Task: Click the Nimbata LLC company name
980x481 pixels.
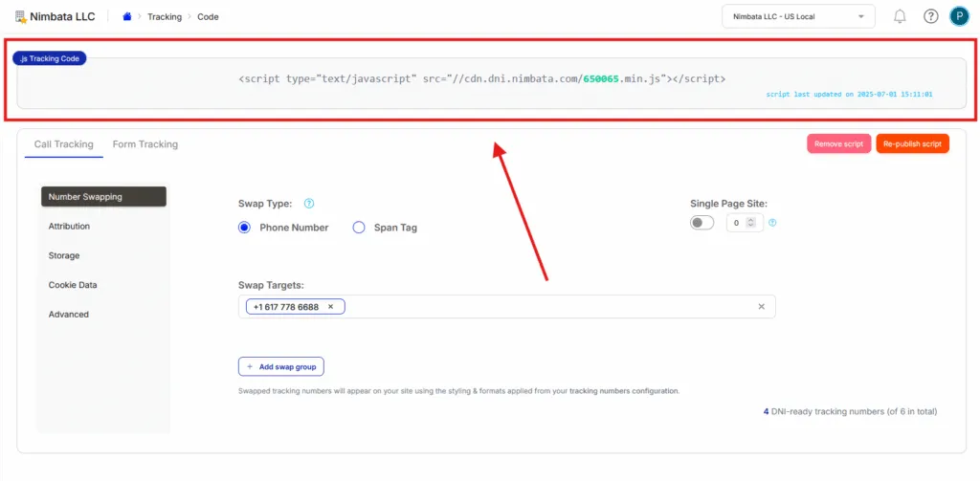Action: (x=62, y=17)
